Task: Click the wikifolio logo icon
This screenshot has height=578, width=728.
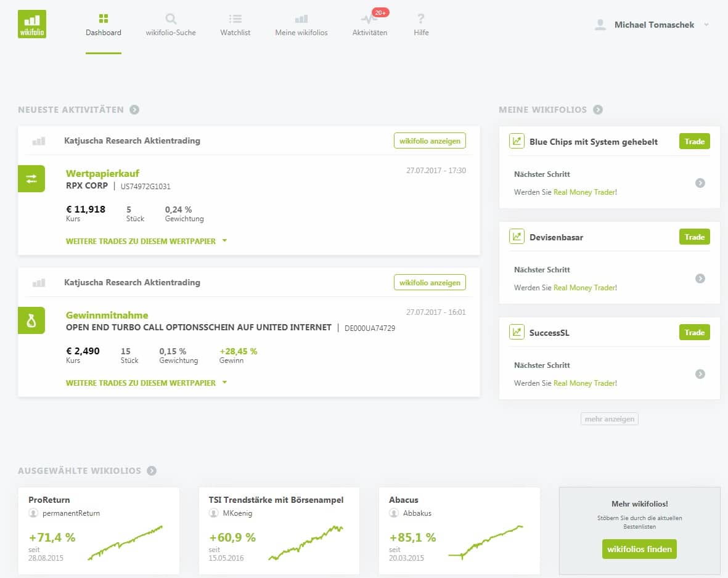Action: click(x=32, y=24)
